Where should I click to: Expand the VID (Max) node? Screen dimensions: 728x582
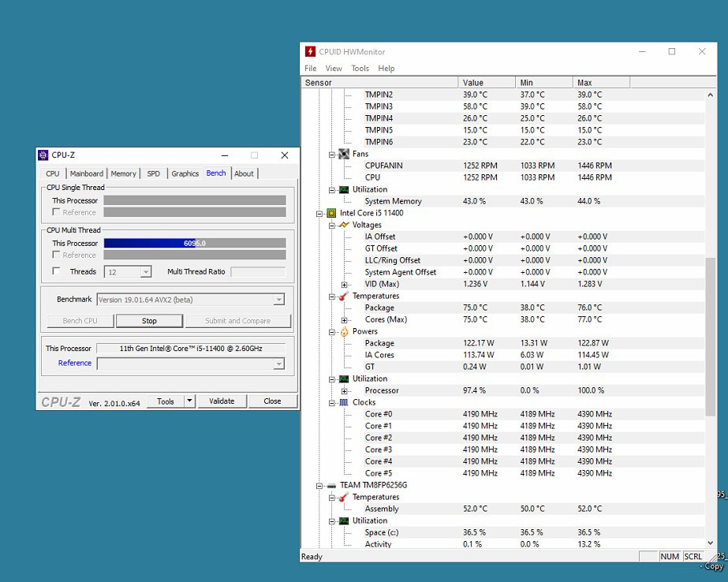point(345,285)
